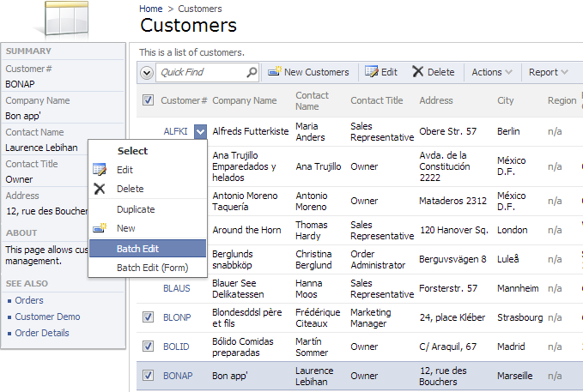Go to Home breadcrumb link
The height and width of the screenshot is (392, 583).
pos(151,9)
